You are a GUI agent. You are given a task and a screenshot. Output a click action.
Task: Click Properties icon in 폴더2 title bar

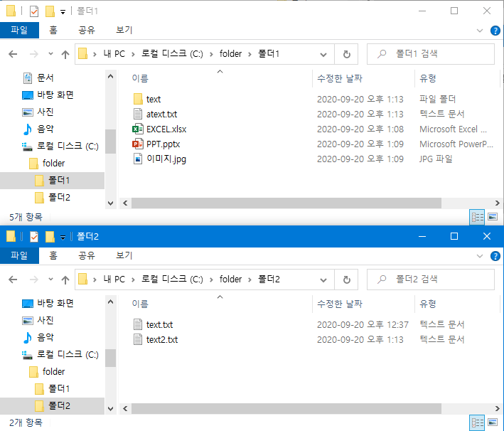pos(34,237)
